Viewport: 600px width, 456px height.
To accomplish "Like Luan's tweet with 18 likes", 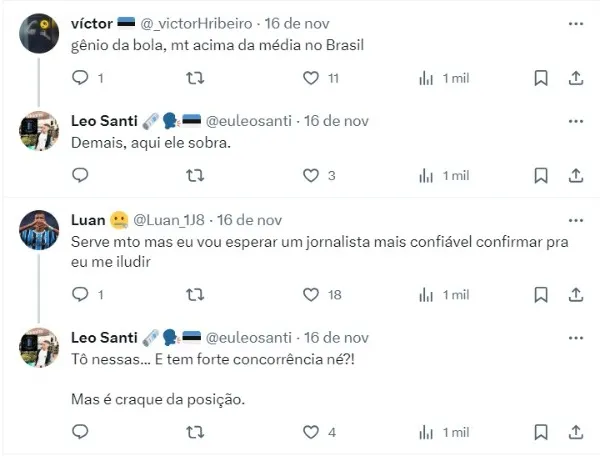I will (310, 294).
